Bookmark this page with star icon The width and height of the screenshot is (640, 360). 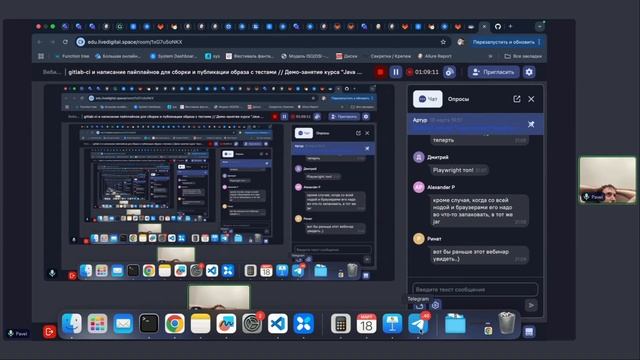(x=443, y=42)
